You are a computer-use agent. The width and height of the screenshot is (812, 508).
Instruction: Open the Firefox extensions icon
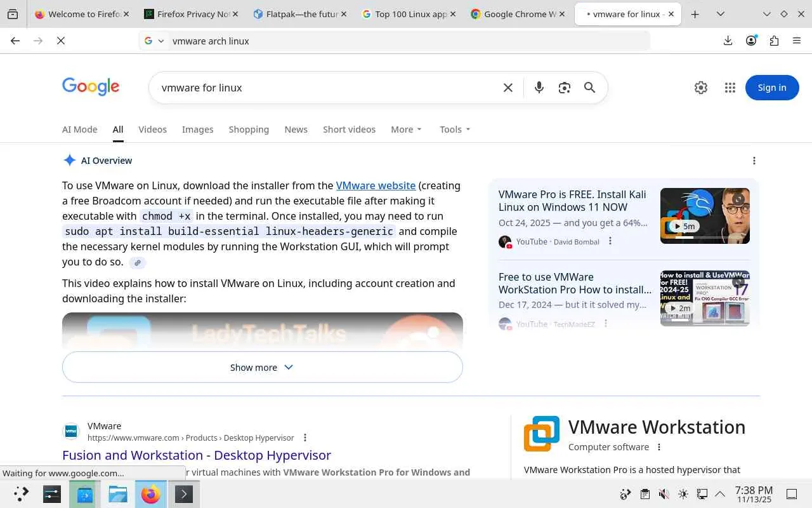point(774,41)
